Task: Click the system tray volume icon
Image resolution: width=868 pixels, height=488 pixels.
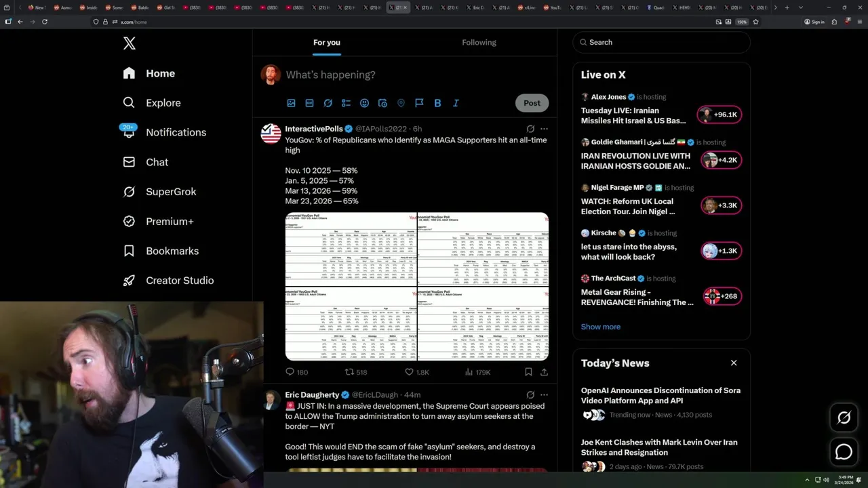Action: 826,480
